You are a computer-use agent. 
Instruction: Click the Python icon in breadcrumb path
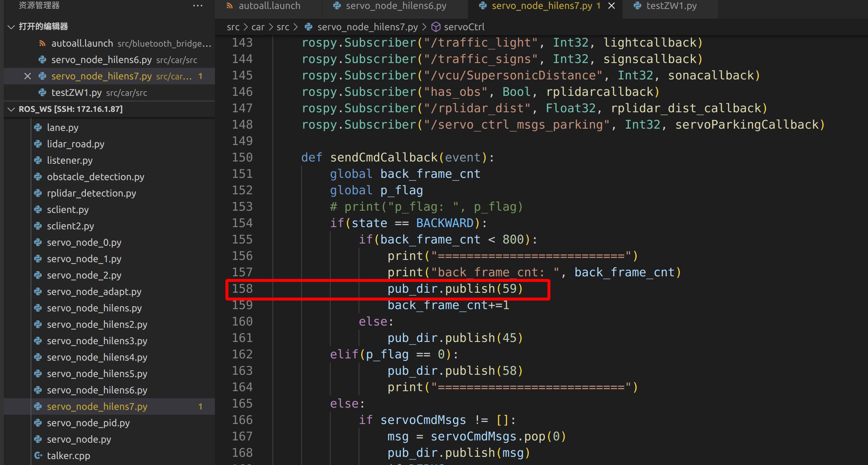click(309, 27)
